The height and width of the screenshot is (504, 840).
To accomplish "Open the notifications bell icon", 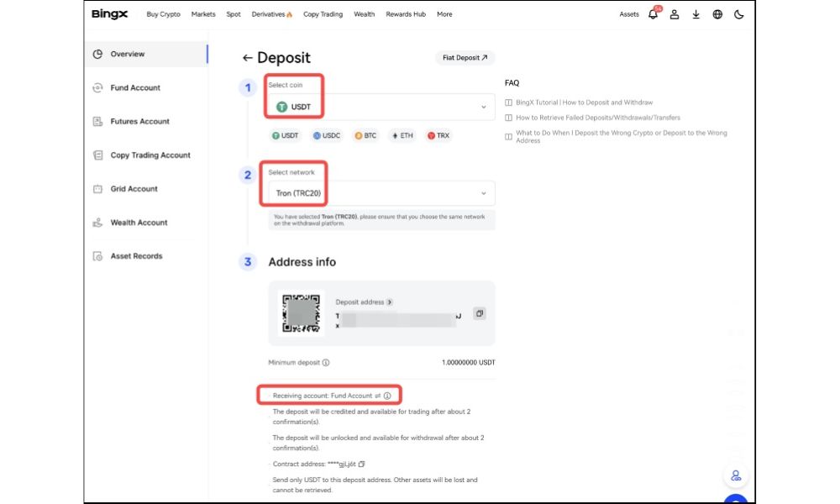I will pos(653,14).
